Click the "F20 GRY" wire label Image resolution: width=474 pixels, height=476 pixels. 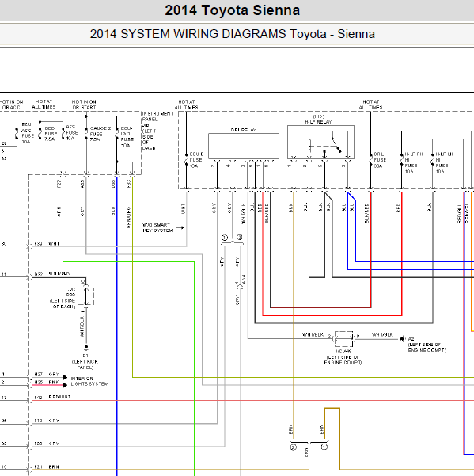(x=47, y=444)
